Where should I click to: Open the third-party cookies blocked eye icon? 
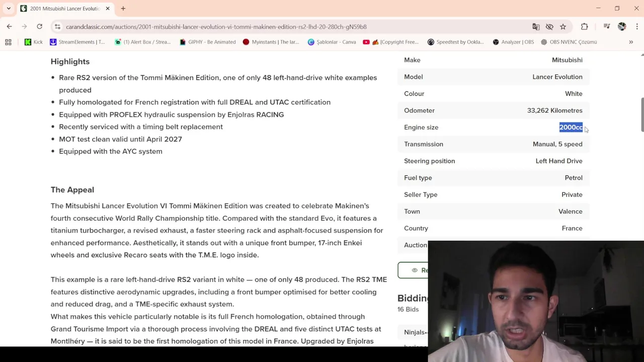(x=549, y=27)
